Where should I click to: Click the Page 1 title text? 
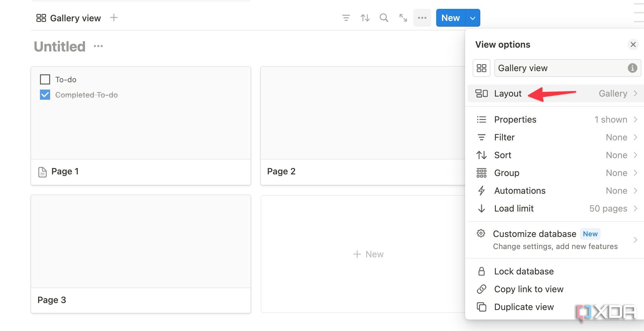point(65,172)
